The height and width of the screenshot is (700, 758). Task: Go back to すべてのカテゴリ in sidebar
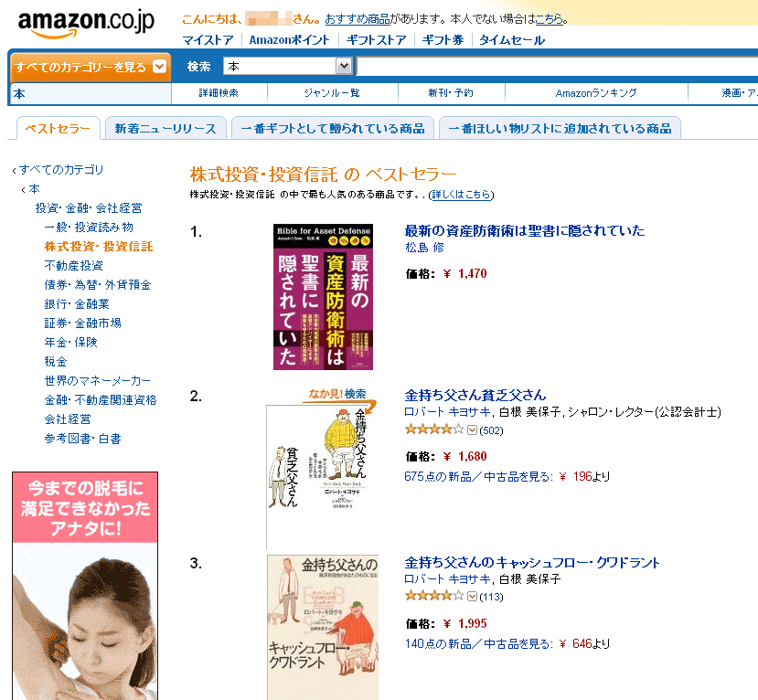pos(61,170)
